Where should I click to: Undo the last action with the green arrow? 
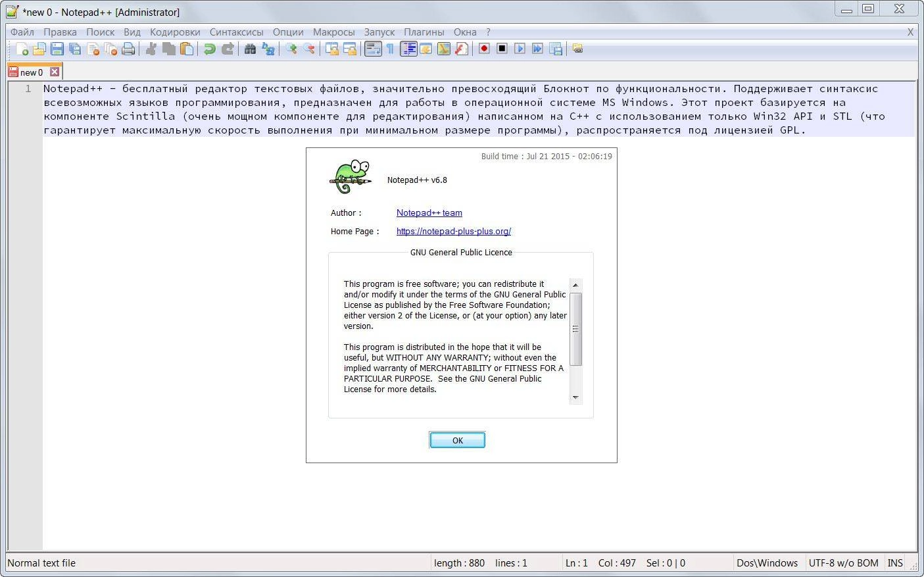(x=210, y=49)
